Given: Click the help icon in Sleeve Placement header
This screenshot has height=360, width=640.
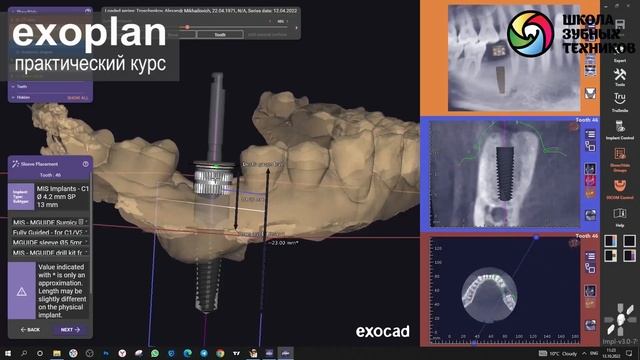Looking at the screenshot, I should (86, 164).
